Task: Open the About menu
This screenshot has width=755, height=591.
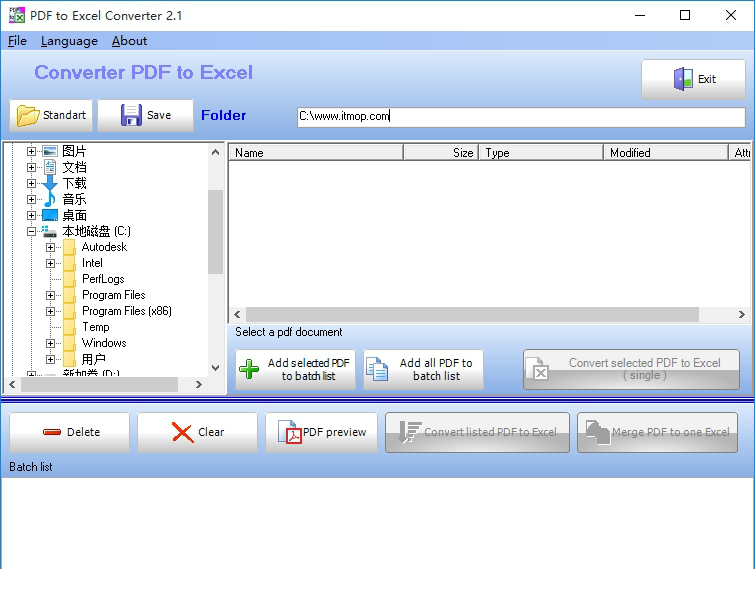Action: [x=130, y=41]
